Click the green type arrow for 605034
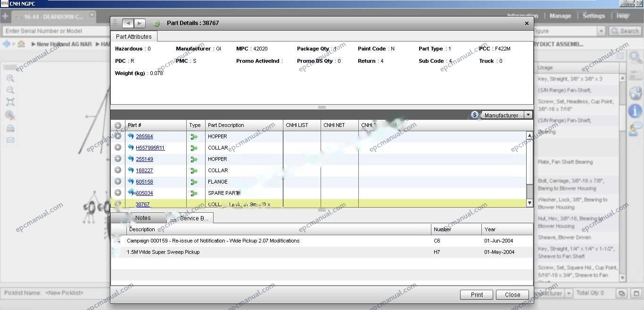Image resolution: width=644 pixels, height=310 pixels. [194, 193]
